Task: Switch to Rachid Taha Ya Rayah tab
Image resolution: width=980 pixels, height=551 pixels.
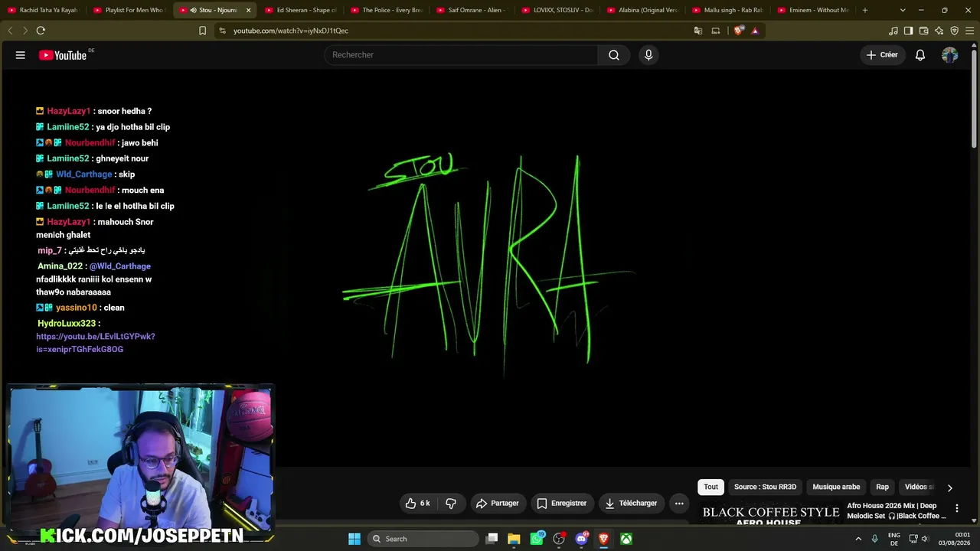Action: pos(43,10)
